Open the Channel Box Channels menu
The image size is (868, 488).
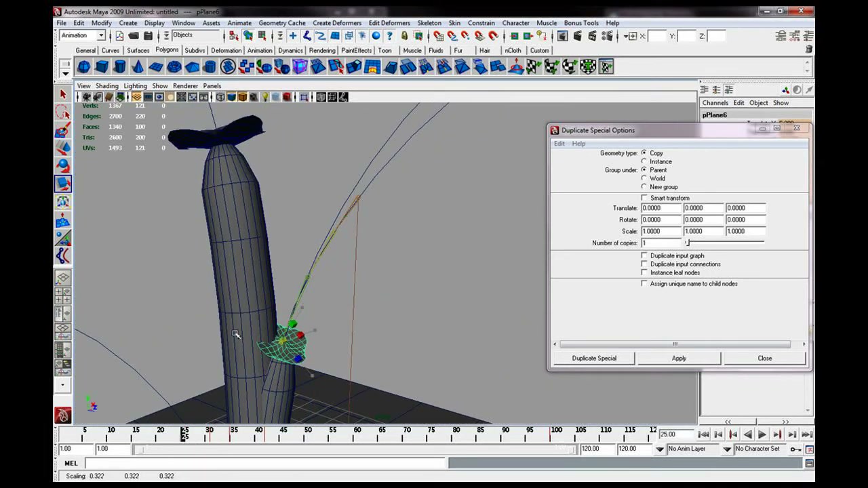coord(715,103)
